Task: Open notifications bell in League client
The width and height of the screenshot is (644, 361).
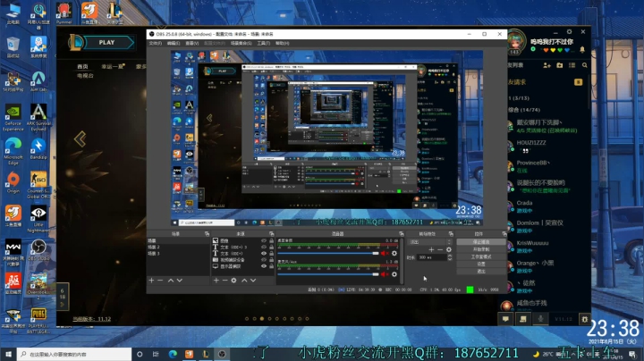Action: 582,50
